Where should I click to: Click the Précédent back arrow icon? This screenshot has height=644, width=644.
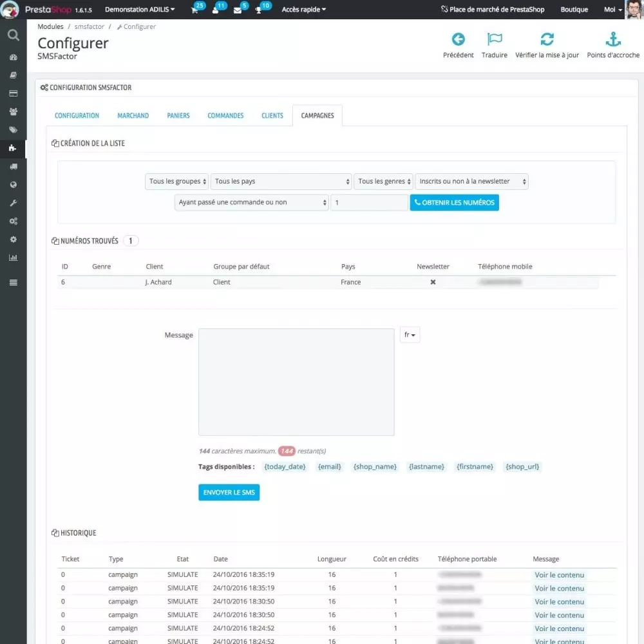(458, 39)
